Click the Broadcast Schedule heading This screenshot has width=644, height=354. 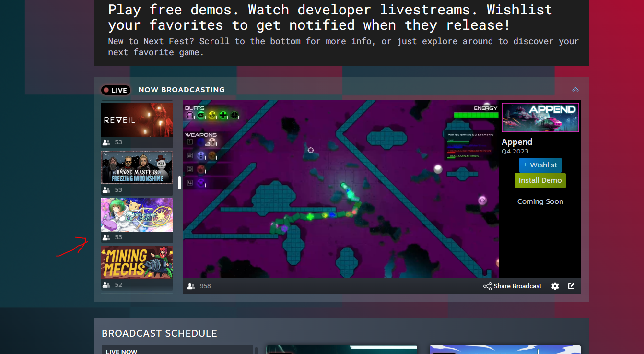coord(160,333)
